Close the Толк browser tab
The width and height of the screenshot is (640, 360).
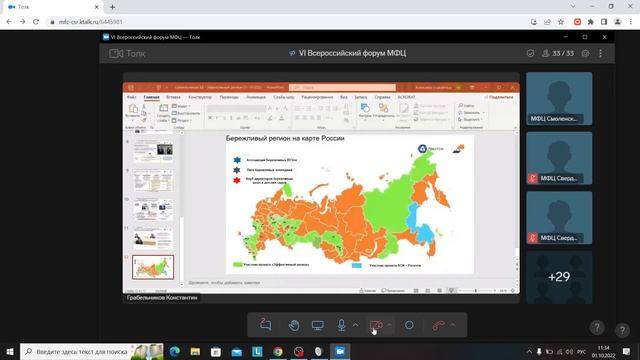click(97, 7)
